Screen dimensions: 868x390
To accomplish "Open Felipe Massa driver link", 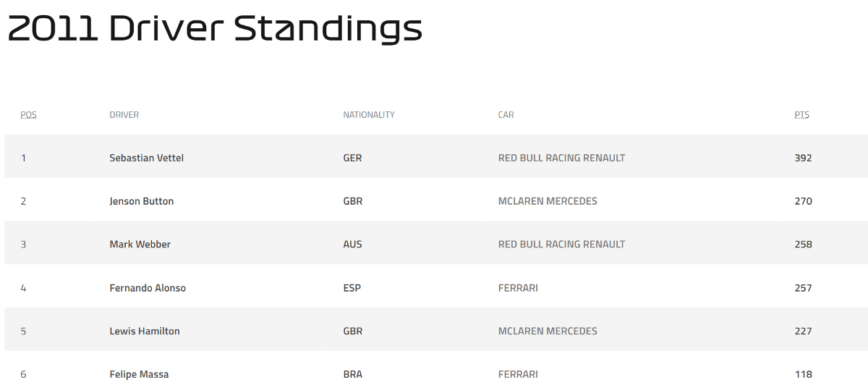I will [x=139, y=375].
